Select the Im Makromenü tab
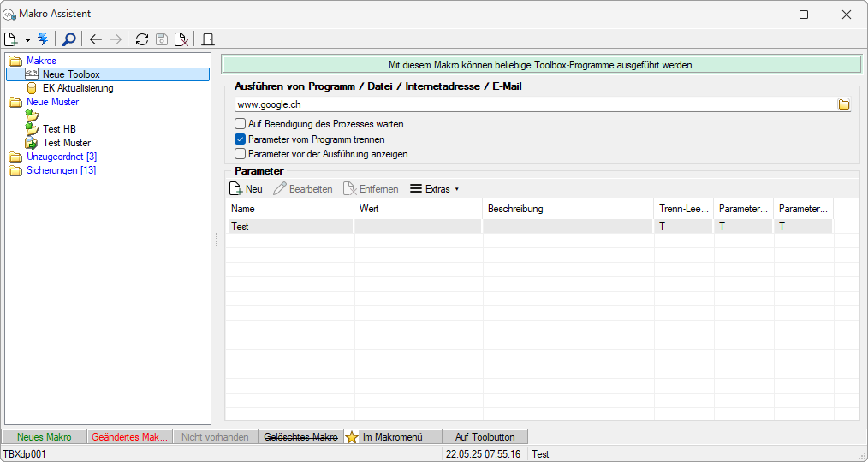 point(393,437)
